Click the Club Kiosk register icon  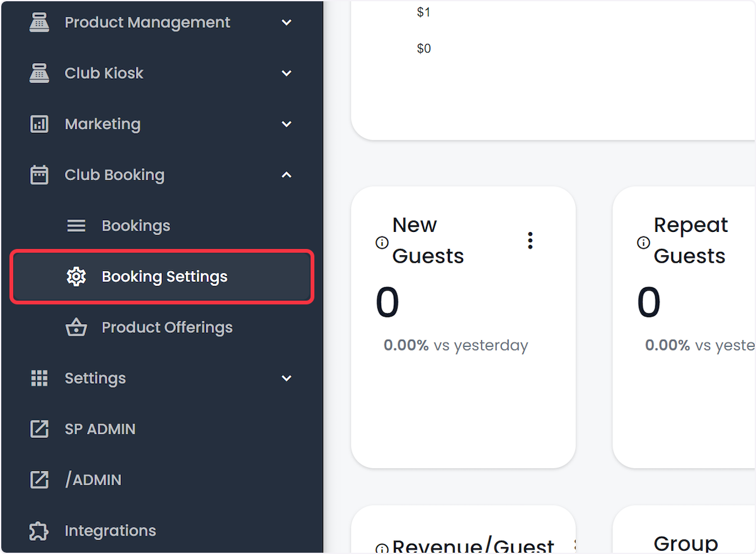(39, 73)
